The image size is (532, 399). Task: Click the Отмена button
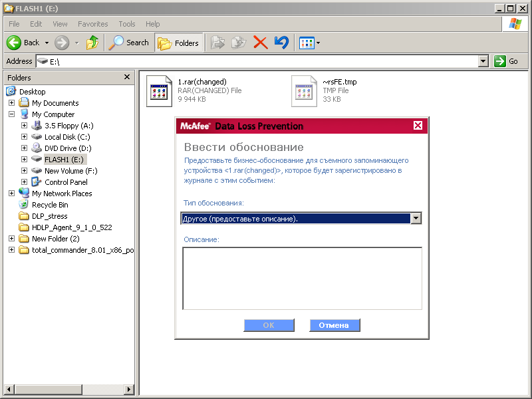(x=334, y=325)
